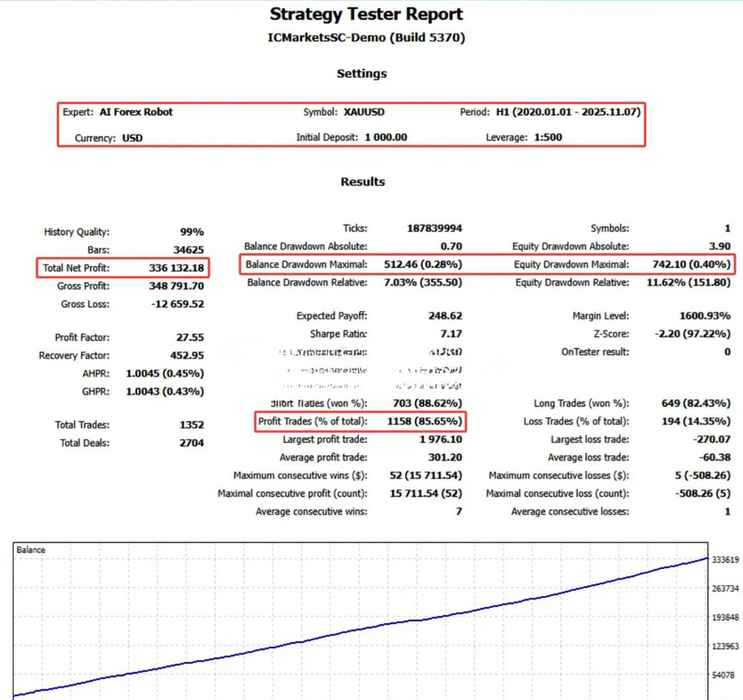This screenshot has width=743, height=700.
Task: Click the Recovery Factor value 452.95
Action: pyautogui.click(x=187, y=355)
